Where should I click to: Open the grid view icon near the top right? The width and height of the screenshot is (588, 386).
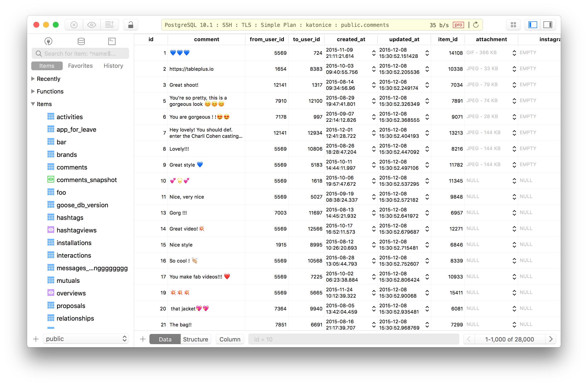(513, 25)
